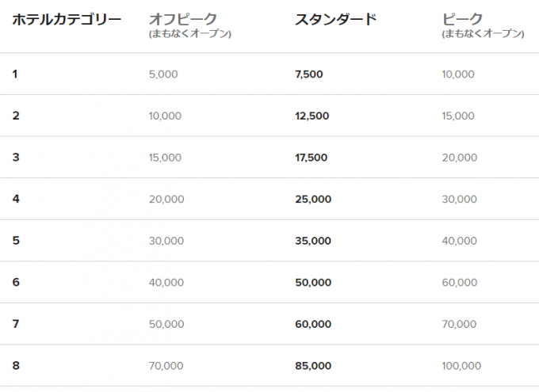Click category 1 standard value 7,500

(x=309, y=74)
